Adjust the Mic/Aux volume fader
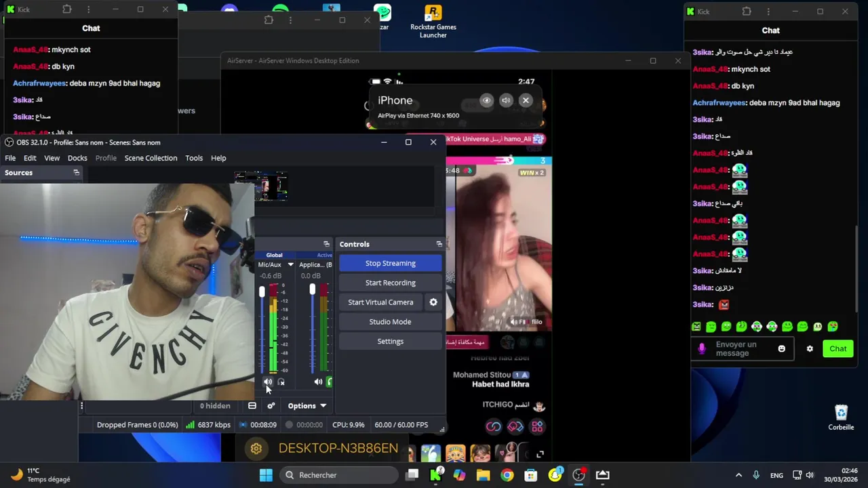The height and width of the screenshot is (488, 868). tap(262, 291)
